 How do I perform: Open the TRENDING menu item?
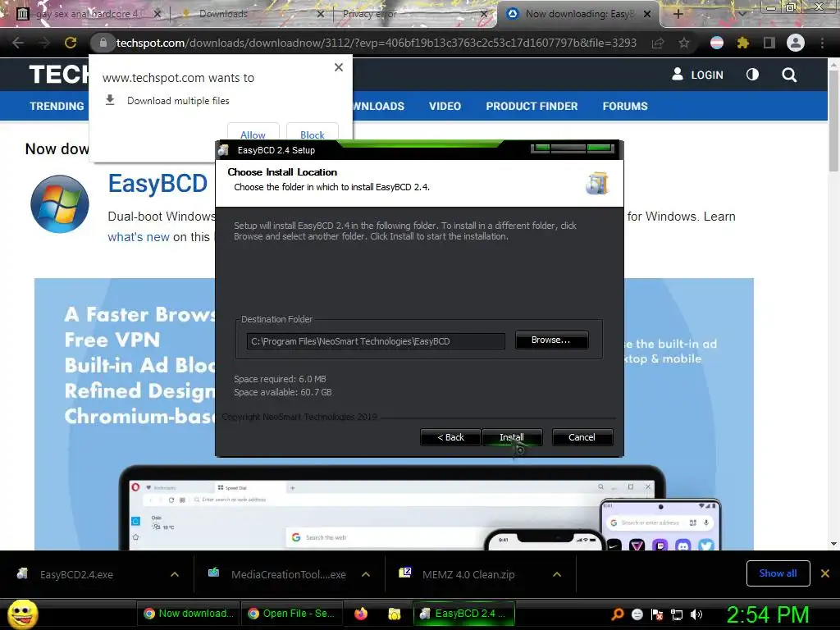pyautogui.click(x=57, y=106)
